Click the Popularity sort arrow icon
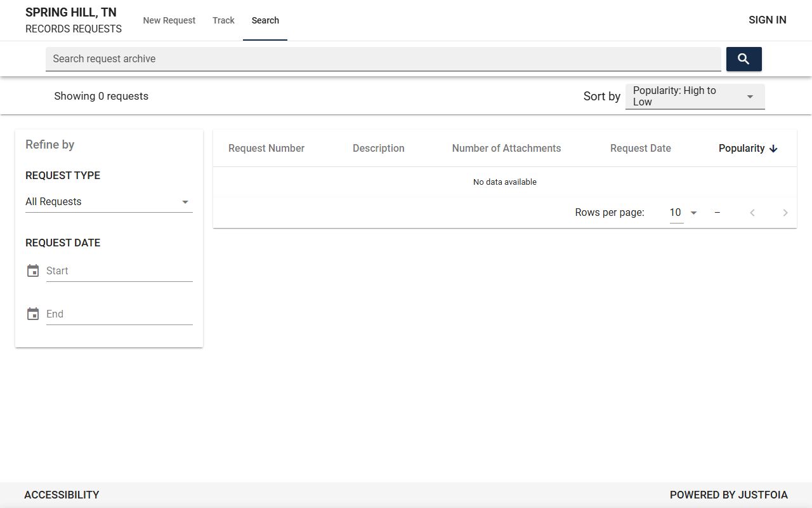The width and height of the screenshot is (812, 508). [773, 149]
